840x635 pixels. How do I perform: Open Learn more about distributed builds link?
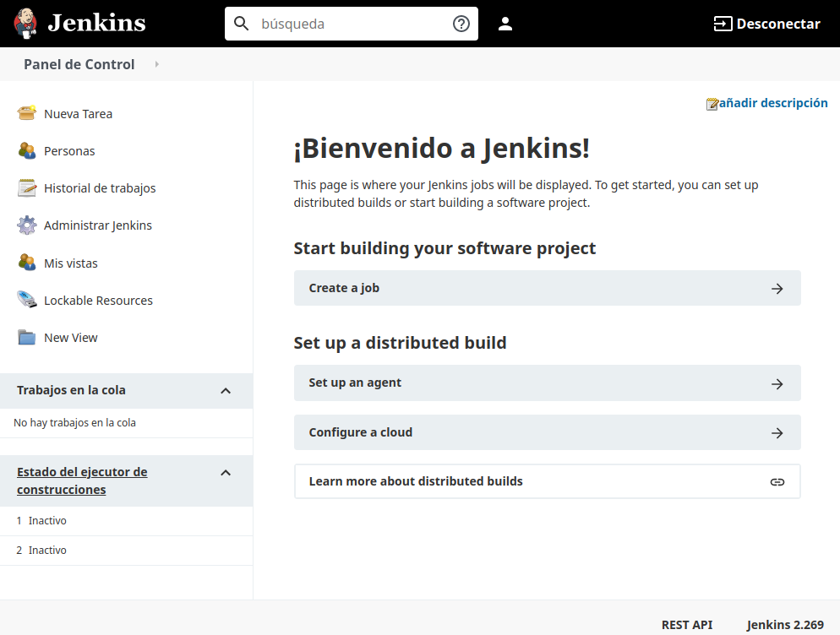[547, 481]
